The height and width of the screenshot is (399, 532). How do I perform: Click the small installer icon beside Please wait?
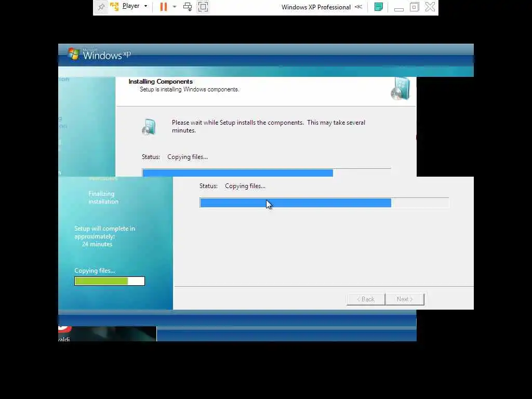149,127
